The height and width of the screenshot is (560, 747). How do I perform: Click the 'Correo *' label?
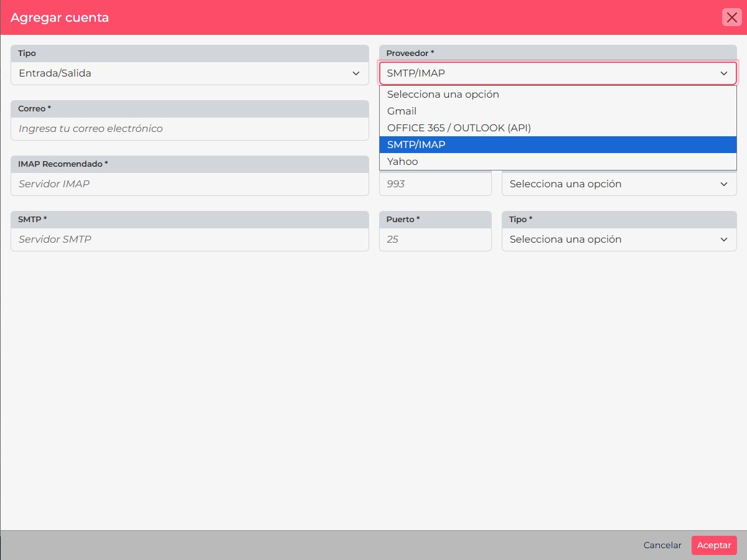pos(34,108)
